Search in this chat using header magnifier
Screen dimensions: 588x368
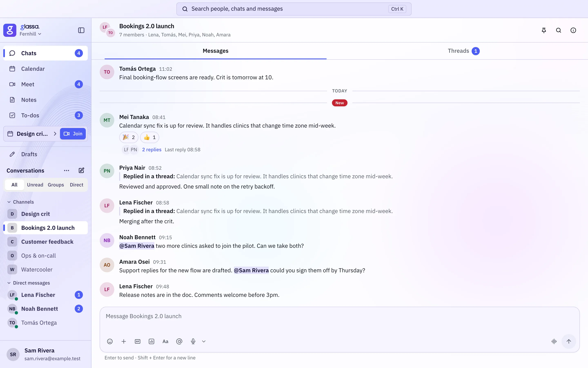[x=559, y=30]
